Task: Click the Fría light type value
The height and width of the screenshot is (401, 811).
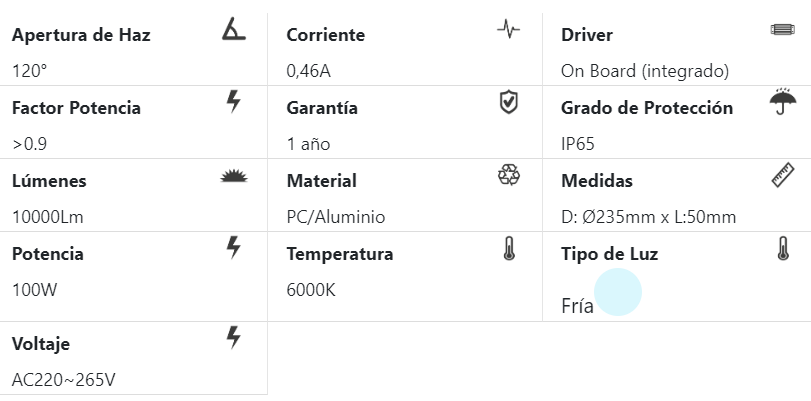Action: tap(578, 306)
